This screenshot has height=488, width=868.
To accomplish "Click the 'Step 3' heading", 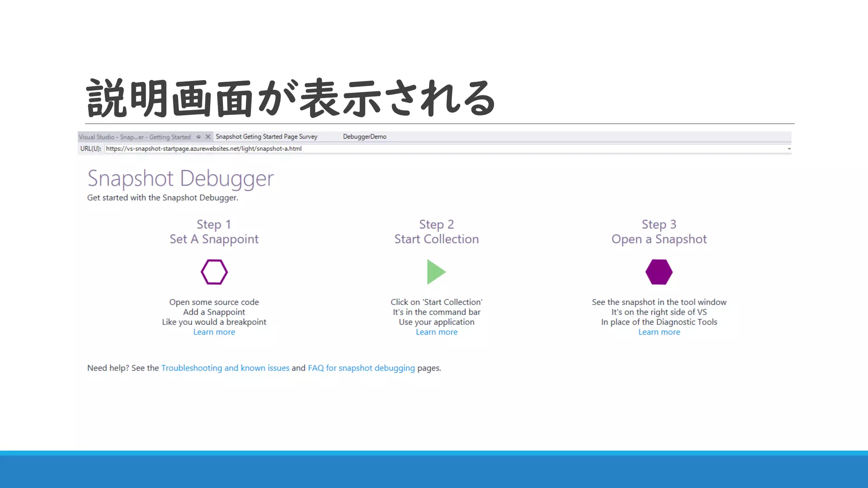I will (x=659, y=224).
